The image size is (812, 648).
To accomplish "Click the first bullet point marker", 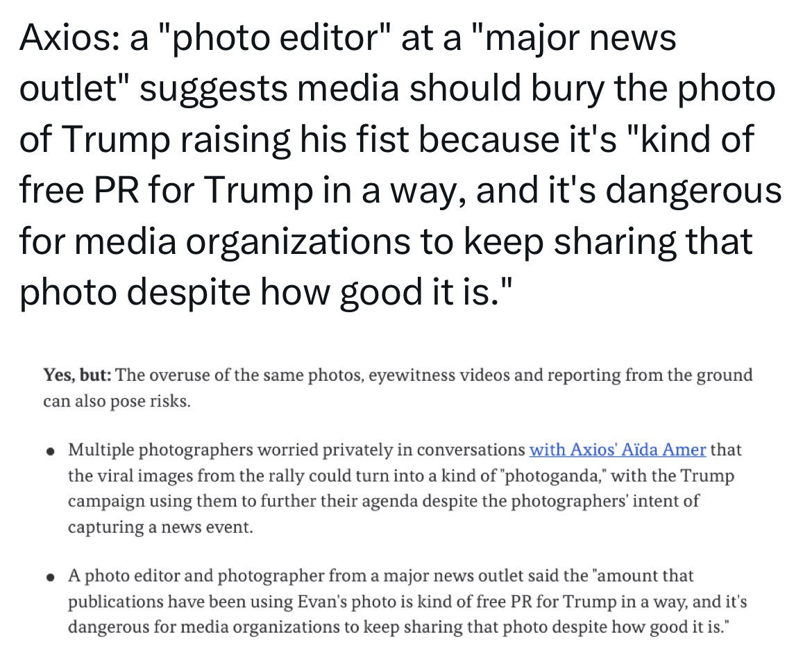I will [50, 452].
